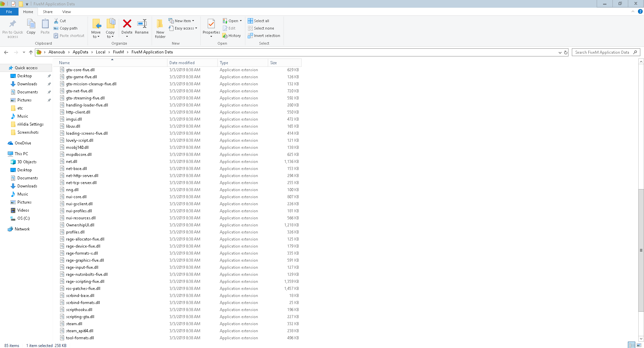Viewport: 644px width, 348px height.
Task: Navigate to AppData in the breadcrumb
Action: point(80,52)
